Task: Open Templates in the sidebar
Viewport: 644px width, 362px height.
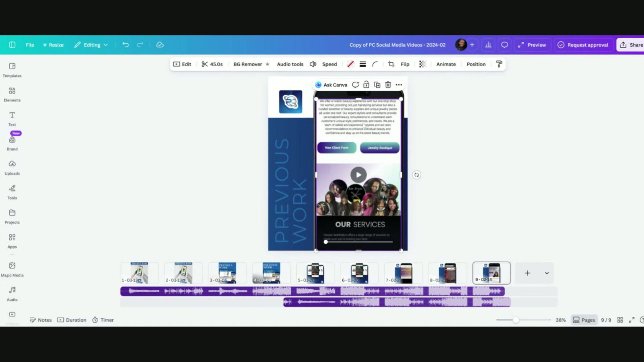Action: [12, 70]
